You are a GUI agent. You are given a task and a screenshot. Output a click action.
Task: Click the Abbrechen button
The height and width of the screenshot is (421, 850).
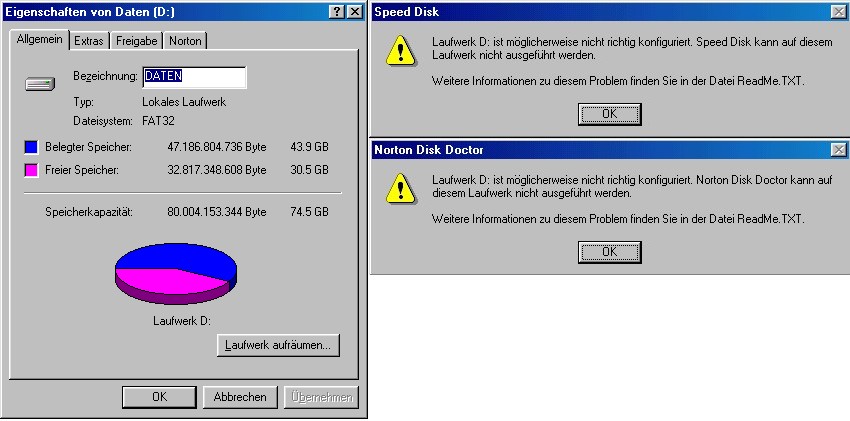[x=240, y=397]
